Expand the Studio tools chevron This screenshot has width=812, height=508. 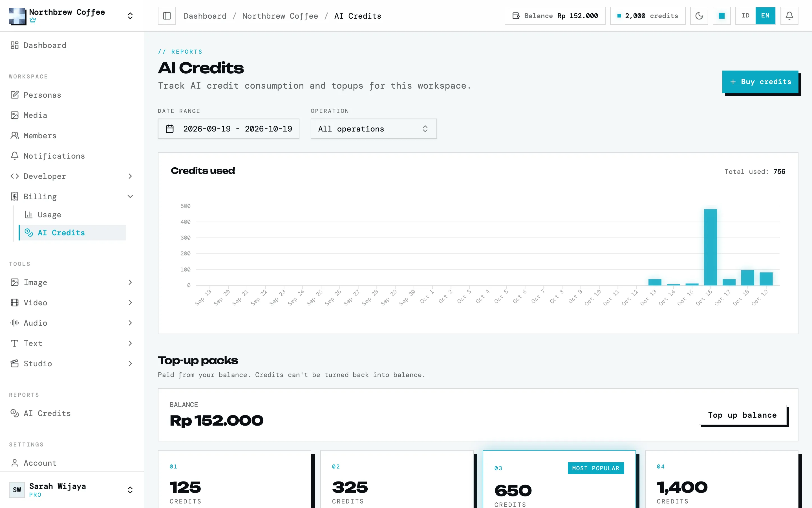tap(130, 364)
